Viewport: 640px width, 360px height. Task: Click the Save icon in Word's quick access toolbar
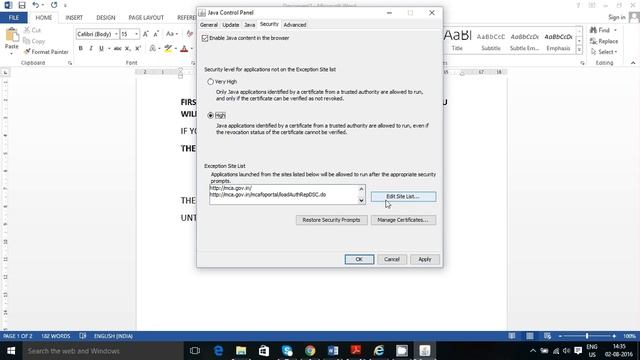[22, 5]
